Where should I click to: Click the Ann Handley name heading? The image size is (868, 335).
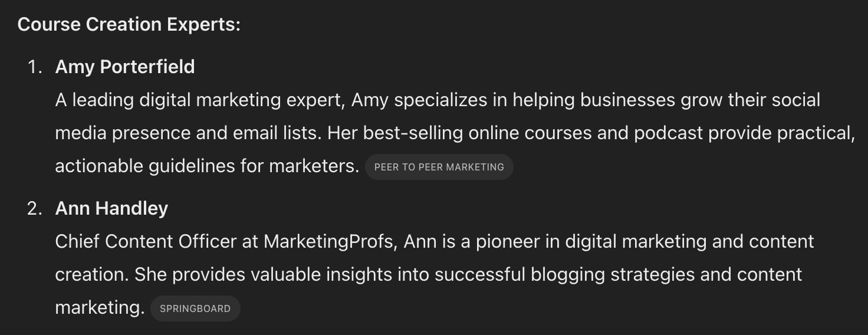[x=111, y=208]
